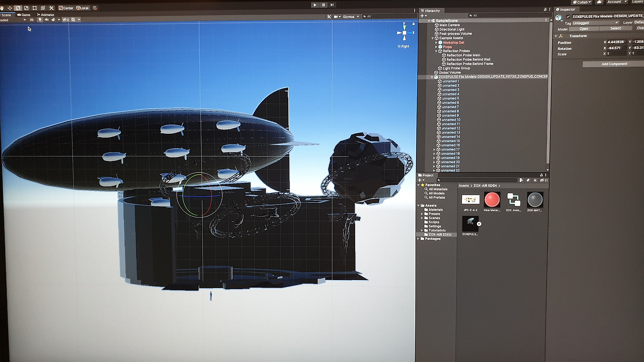Click the Pause button

click(x=324, y=5)
